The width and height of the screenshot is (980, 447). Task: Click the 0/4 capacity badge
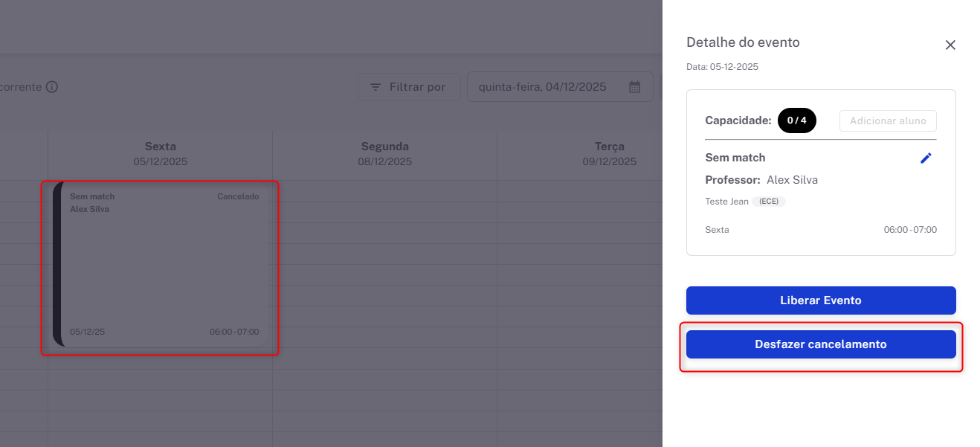[796, 120]
